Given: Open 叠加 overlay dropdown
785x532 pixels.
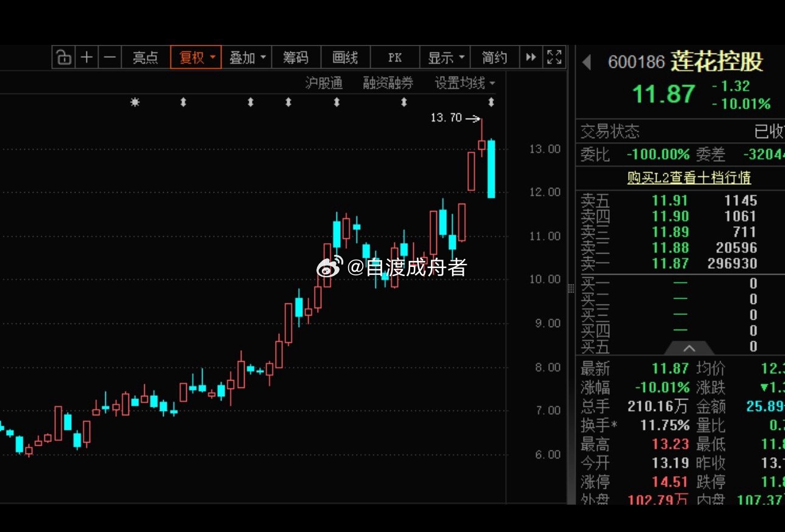Looking at the screenshot, I should pyautogui.click(x=246, y=58).
